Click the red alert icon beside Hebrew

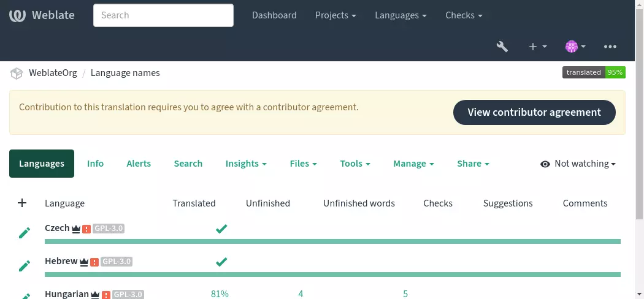tap(94, 262)
